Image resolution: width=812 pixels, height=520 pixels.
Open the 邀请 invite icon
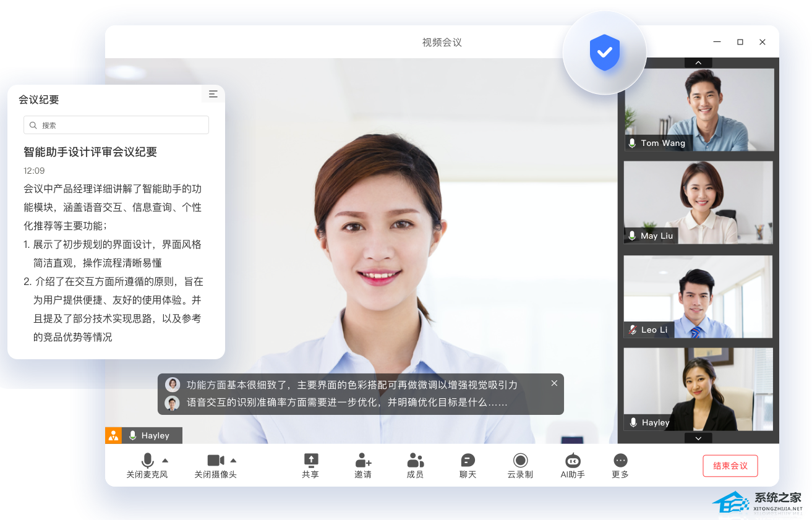(363, 460)
